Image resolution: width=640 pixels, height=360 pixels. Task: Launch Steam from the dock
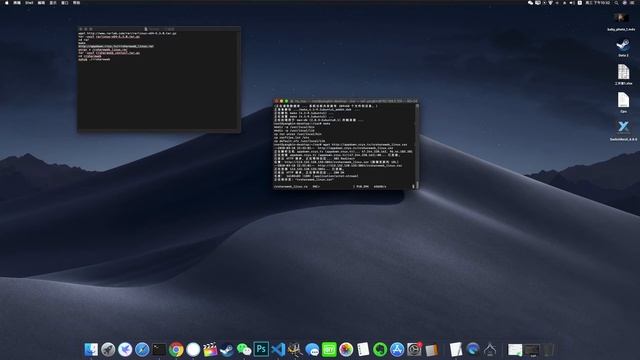click(227, 349)
